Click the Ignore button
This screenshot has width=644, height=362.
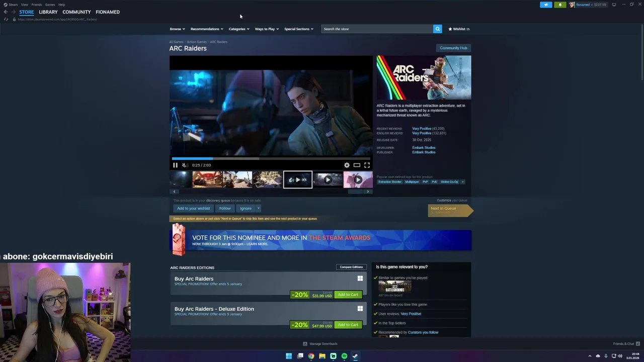point(246,208)
